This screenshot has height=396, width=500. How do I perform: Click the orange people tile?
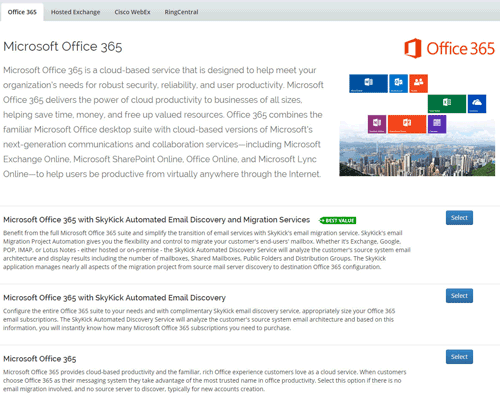[418, 83]
